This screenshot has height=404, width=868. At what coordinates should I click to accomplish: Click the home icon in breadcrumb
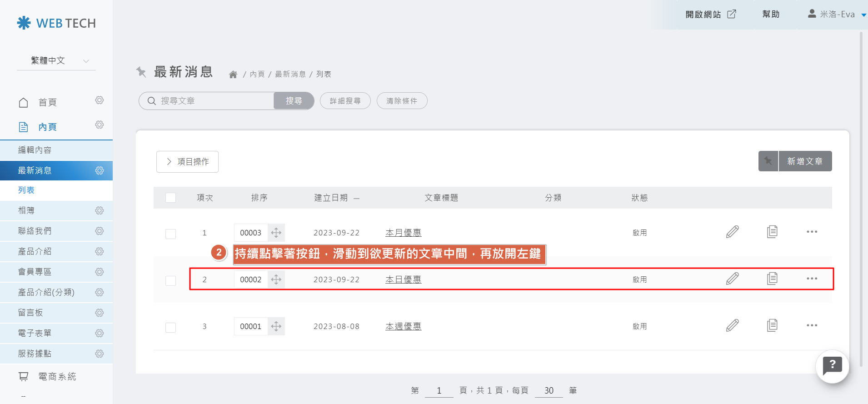[x=233, y=75]
